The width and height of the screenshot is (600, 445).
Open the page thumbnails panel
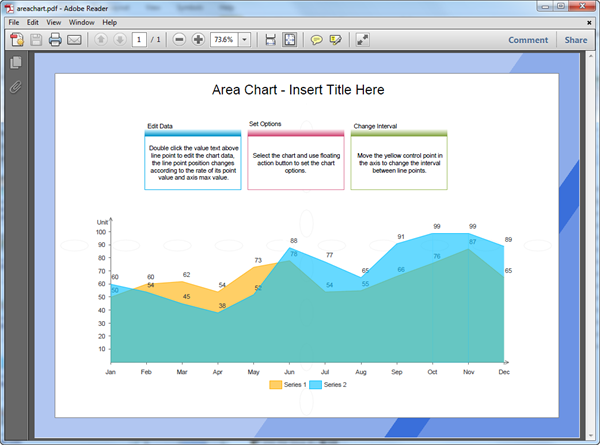pos(16,63)
